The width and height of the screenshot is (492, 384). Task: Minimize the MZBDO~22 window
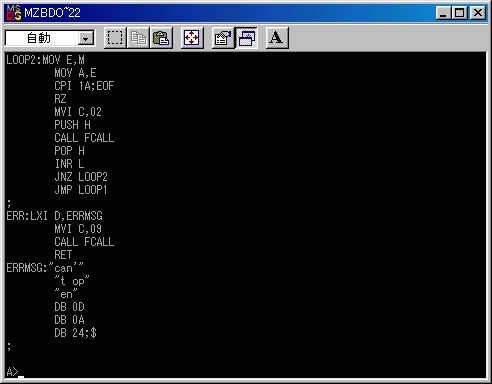[x=443, y=13]
